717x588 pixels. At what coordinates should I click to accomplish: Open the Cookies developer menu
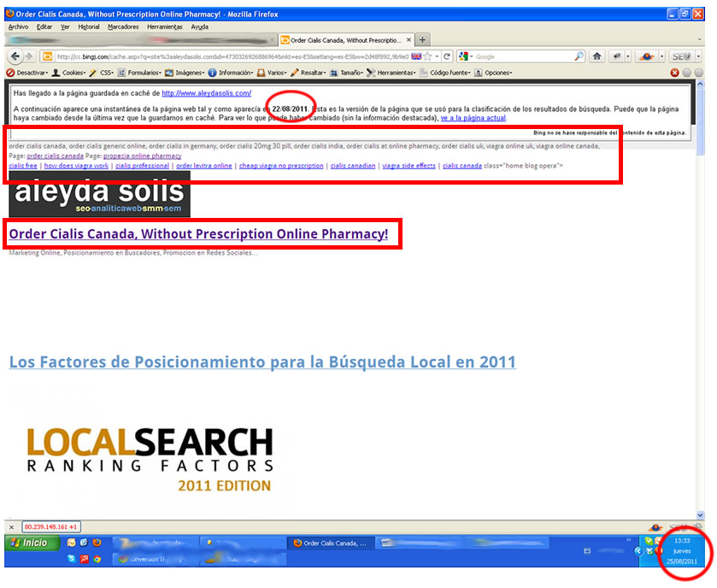coord(68,73)
